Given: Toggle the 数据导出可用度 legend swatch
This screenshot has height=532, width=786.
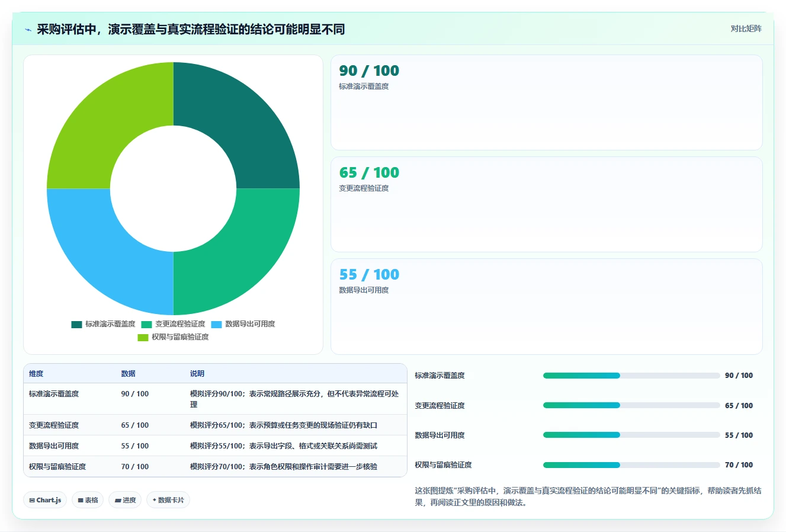Looking at the screenshot, I should pyautogui.click(x=216, y=324).
